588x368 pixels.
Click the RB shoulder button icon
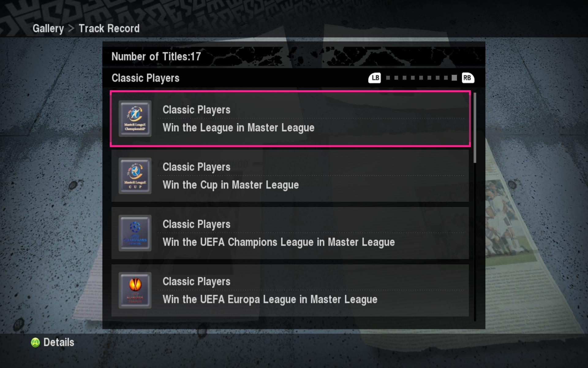point(468,78)
